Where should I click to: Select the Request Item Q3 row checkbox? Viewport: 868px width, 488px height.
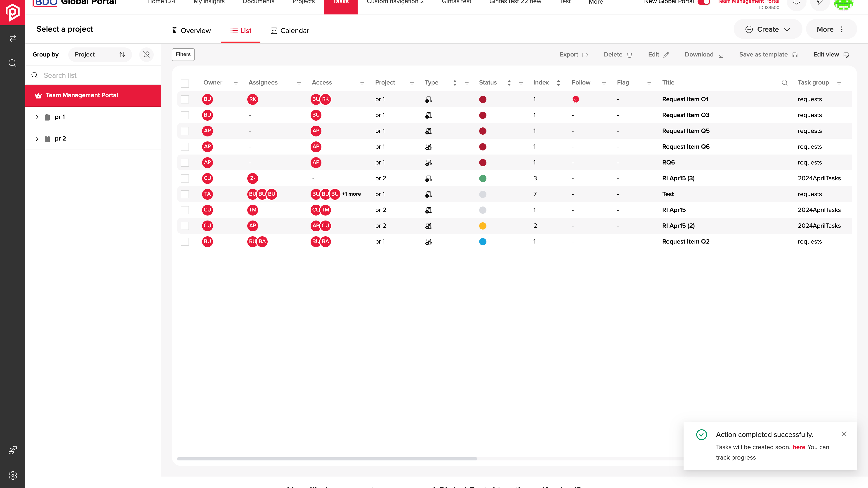185,115
